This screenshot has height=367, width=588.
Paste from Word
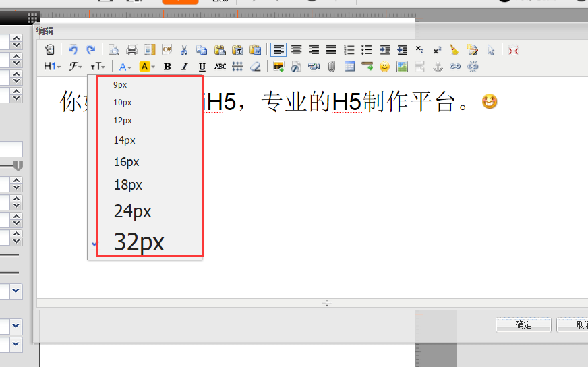click(256, 49)
